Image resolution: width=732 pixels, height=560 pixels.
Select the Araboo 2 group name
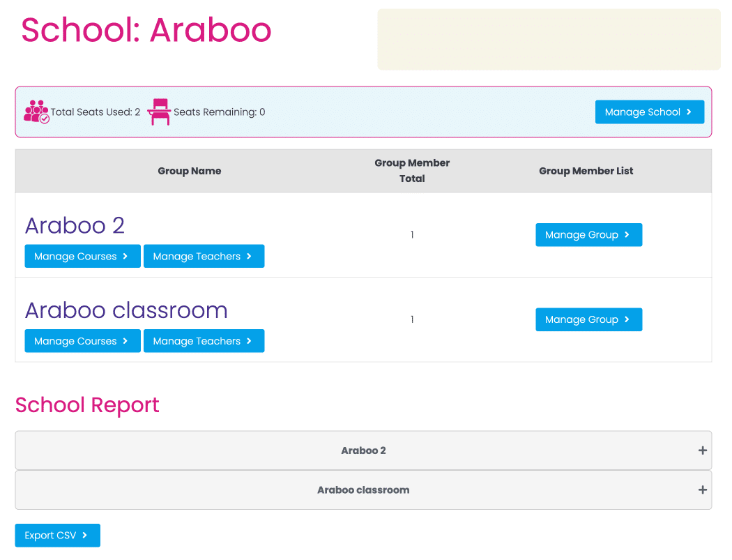(x=75, y=225)
